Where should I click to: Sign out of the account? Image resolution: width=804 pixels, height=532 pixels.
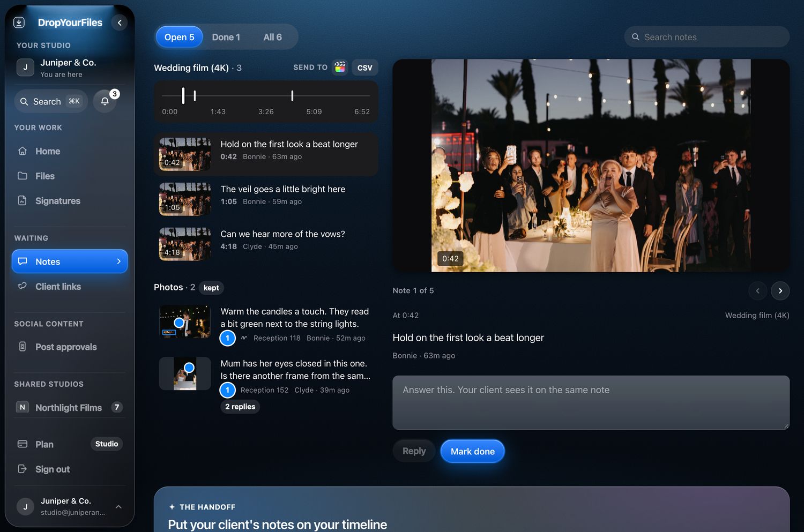coord(70,469)
